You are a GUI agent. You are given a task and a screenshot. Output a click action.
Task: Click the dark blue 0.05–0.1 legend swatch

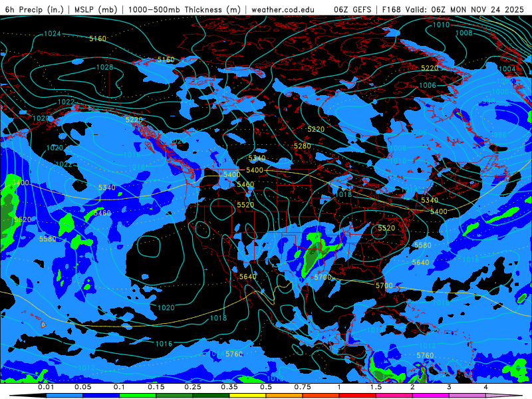[101, 396]
